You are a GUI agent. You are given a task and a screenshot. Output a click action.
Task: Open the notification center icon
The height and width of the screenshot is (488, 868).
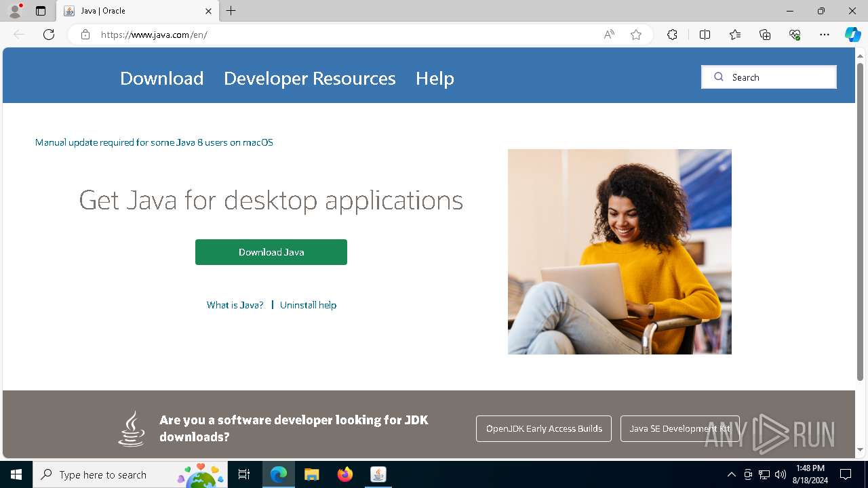846,474
